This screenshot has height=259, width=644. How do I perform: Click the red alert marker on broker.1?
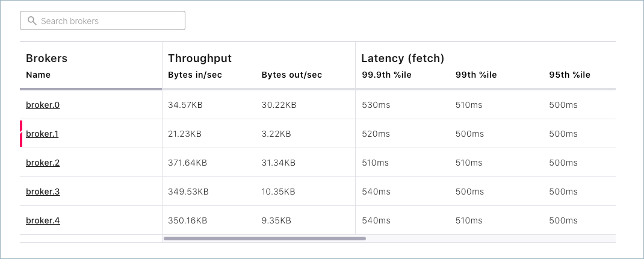[x=22, y=134]
